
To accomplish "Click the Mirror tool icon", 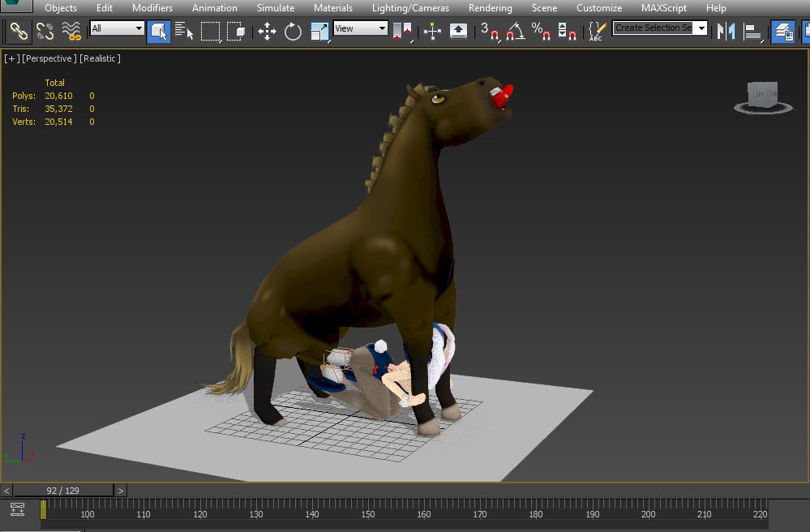I will coord(726,32).
